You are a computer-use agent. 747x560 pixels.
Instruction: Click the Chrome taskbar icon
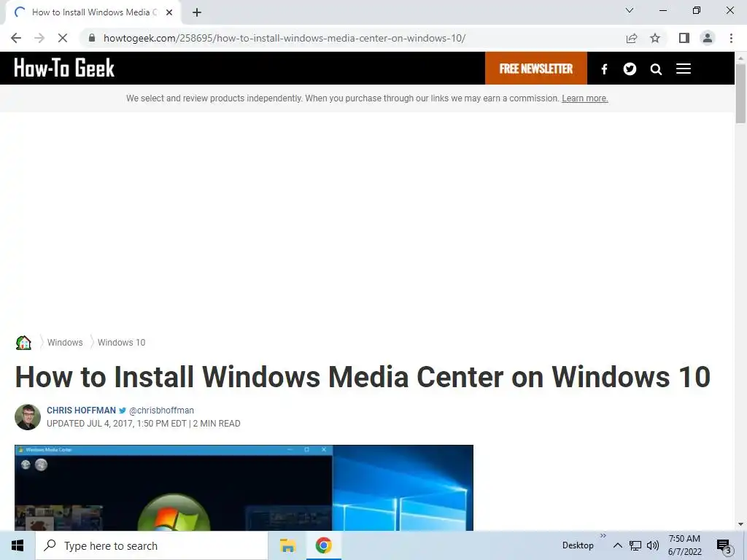(x=323, y=545)
